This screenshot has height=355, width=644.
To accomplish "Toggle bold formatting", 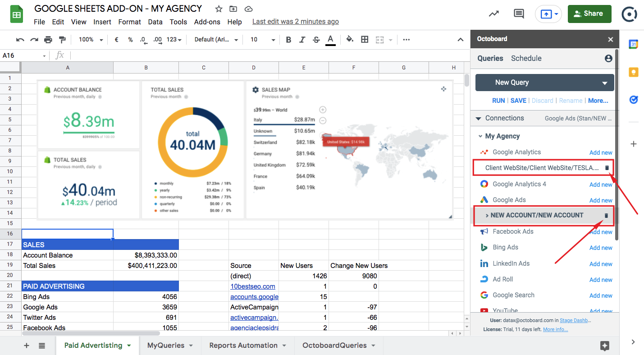I will tap(288, 40).
